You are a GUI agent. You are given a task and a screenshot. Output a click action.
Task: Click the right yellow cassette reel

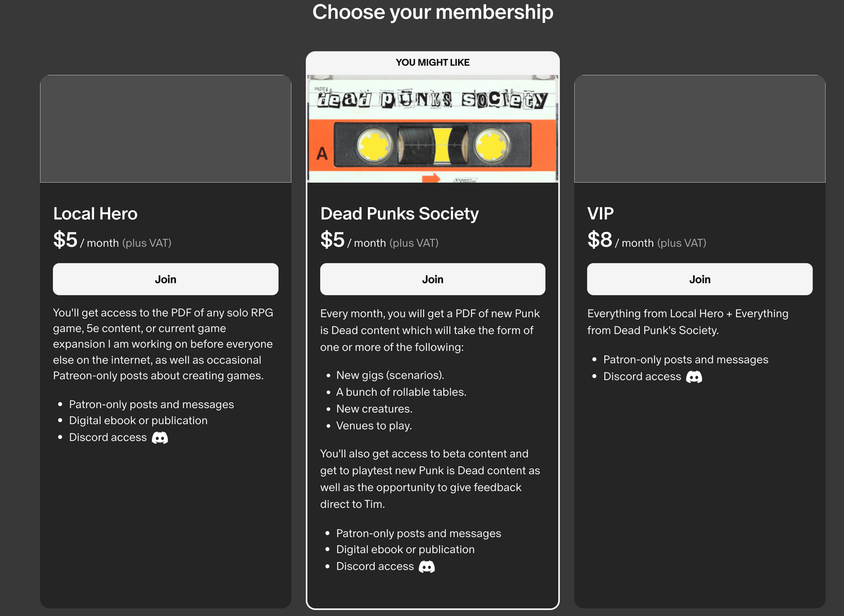[x=491, y=145]
